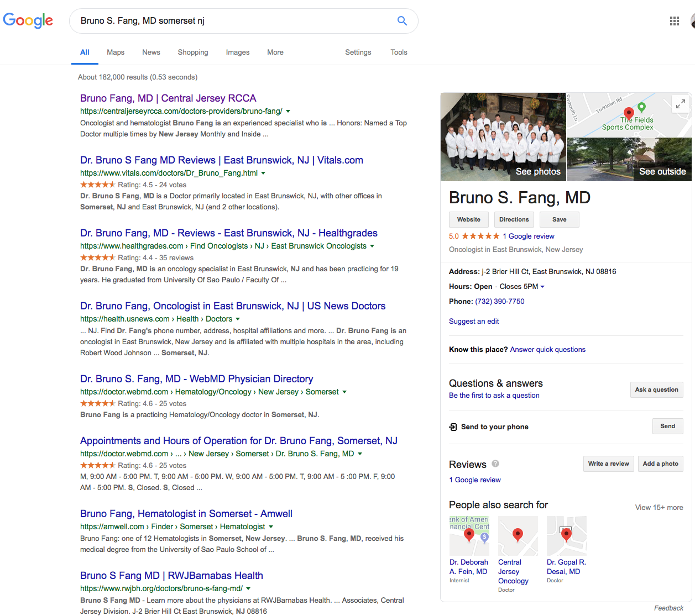This screenshot has height=616, width=695.
Task: Click amwell Finder breadcrumb link
Action: coord(162,527)
